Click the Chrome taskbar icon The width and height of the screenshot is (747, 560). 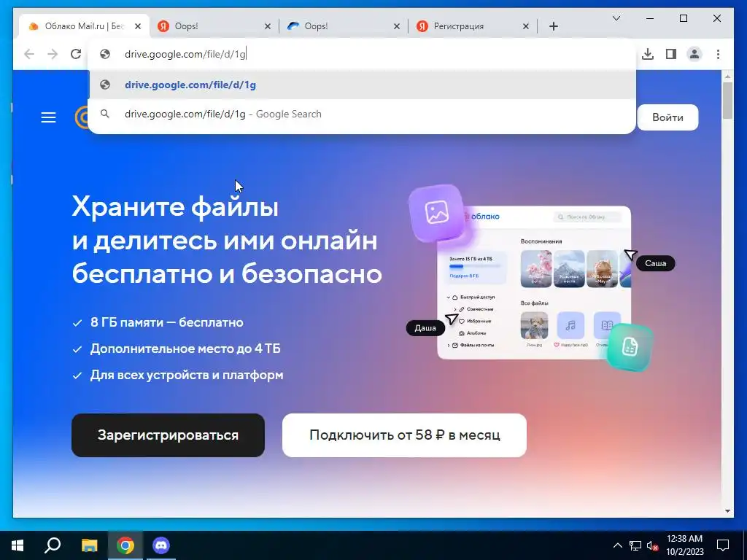[x=125, y=545]
